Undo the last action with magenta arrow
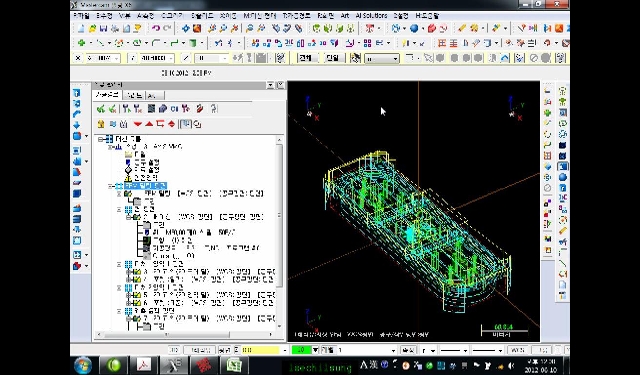 tap(156, 28)
